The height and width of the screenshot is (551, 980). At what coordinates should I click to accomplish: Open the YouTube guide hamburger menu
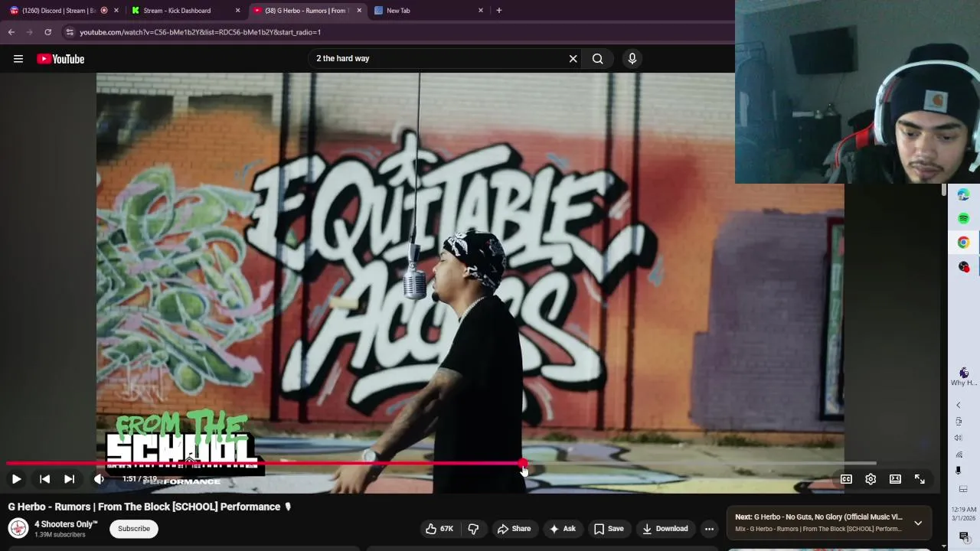click(x=18, y=59)
